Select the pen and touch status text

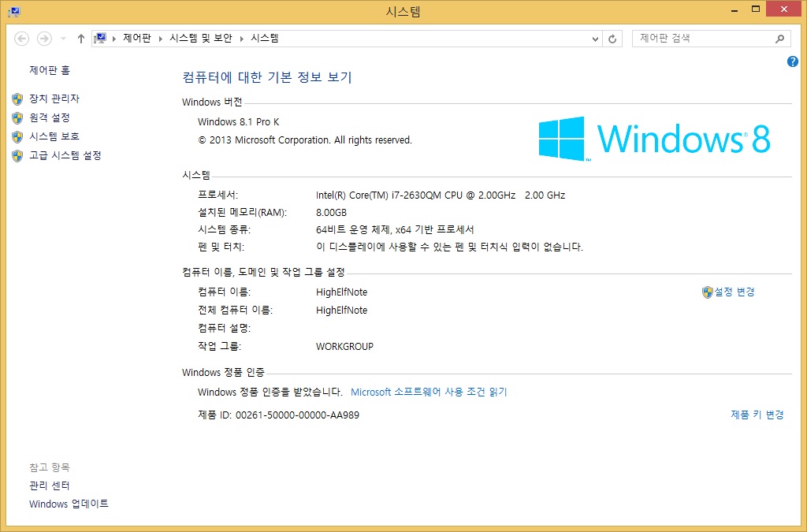449,247
